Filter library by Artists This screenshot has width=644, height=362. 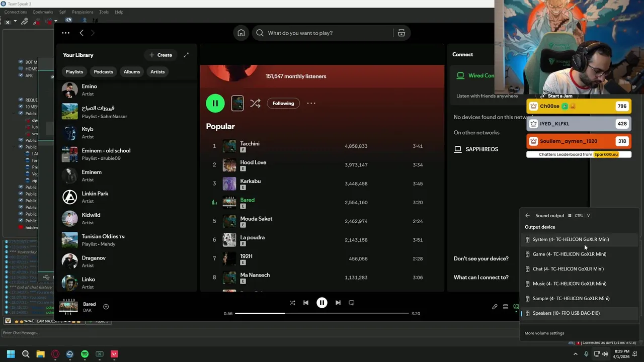[157, 72]
